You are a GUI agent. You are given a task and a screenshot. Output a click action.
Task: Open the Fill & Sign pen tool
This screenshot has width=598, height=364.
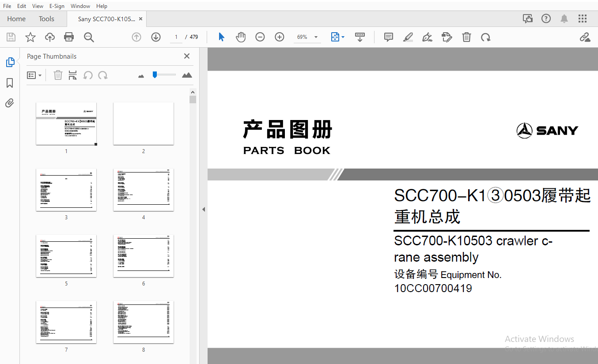(428, 37)
